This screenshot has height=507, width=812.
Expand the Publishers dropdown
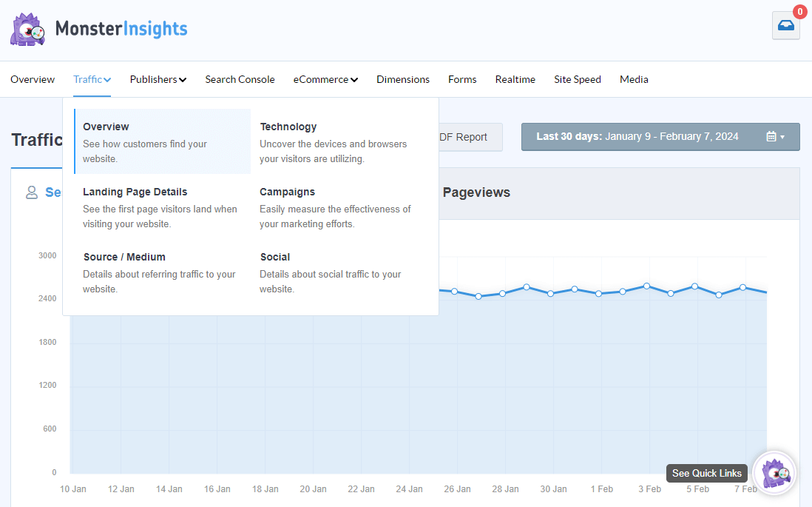pyautogui.click(x=158, y=79)
